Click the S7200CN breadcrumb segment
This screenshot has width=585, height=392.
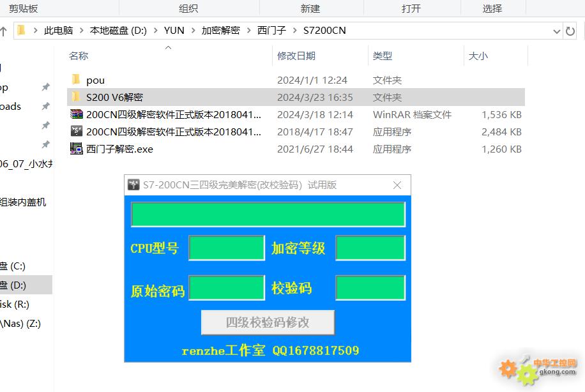pos(324,31)
